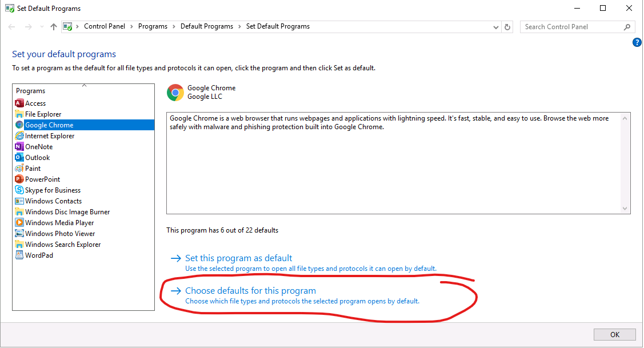Collapse the Programs column header sort arrow
This screenshot has width=644, height=348.
(x=84, y=86)
